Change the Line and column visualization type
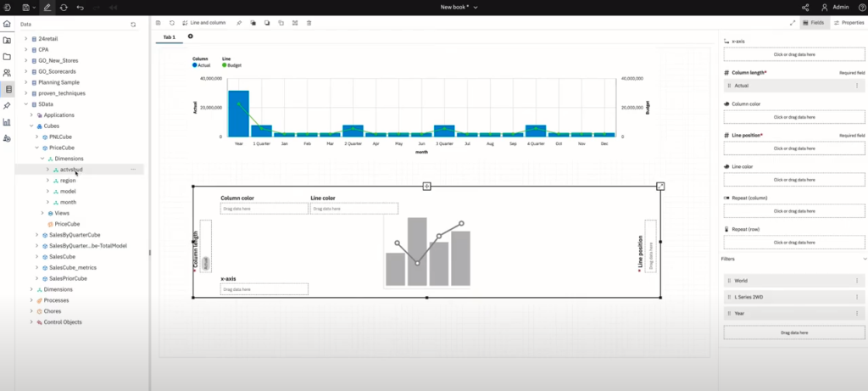The height and width of the screenshot is (391, 868). coord(203,23)
